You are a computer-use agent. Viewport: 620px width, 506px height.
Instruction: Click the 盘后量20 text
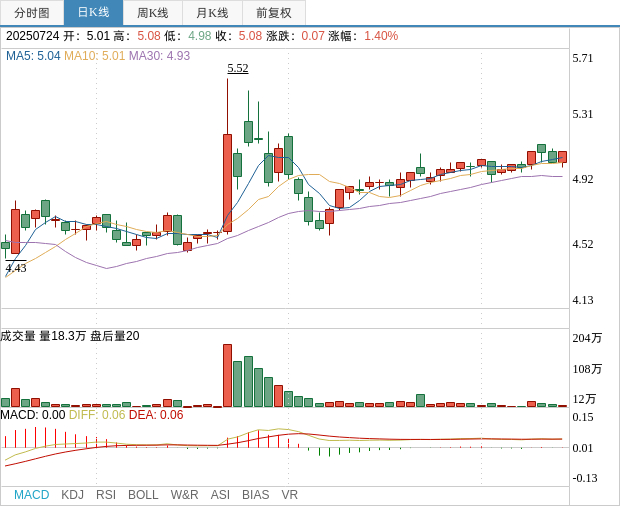click(x=115, y=336)
